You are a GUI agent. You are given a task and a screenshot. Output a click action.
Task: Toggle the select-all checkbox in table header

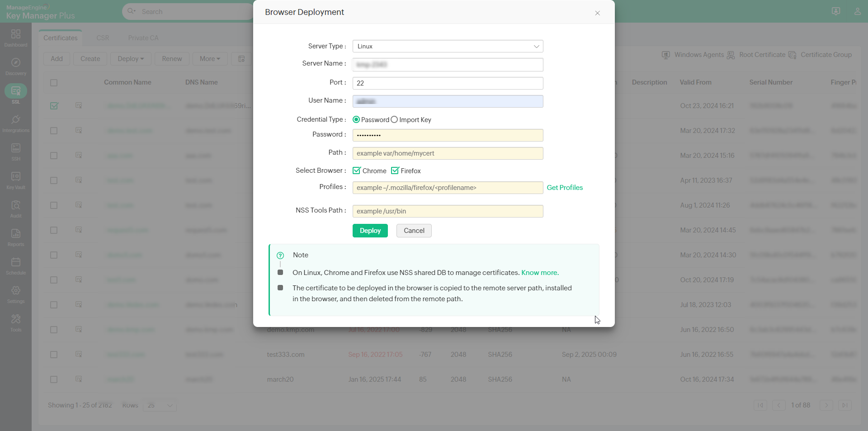click(x=54, y=83)
